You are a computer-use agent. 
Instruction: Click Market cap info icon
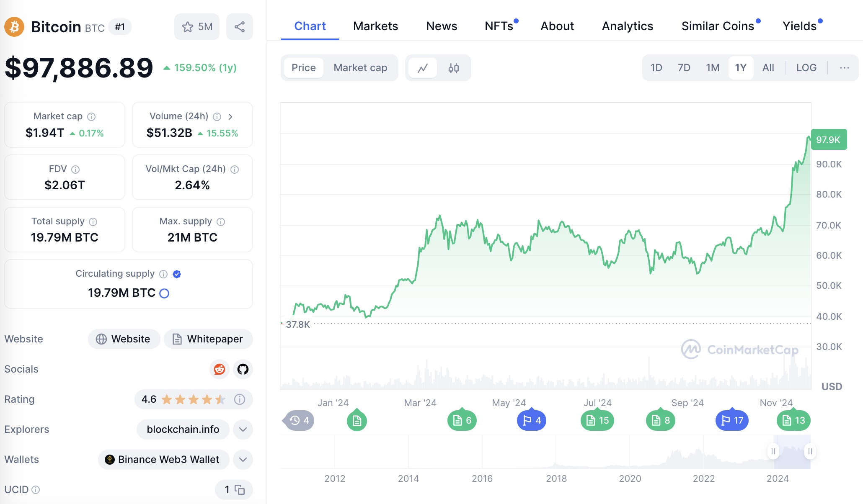coord(91,117)
